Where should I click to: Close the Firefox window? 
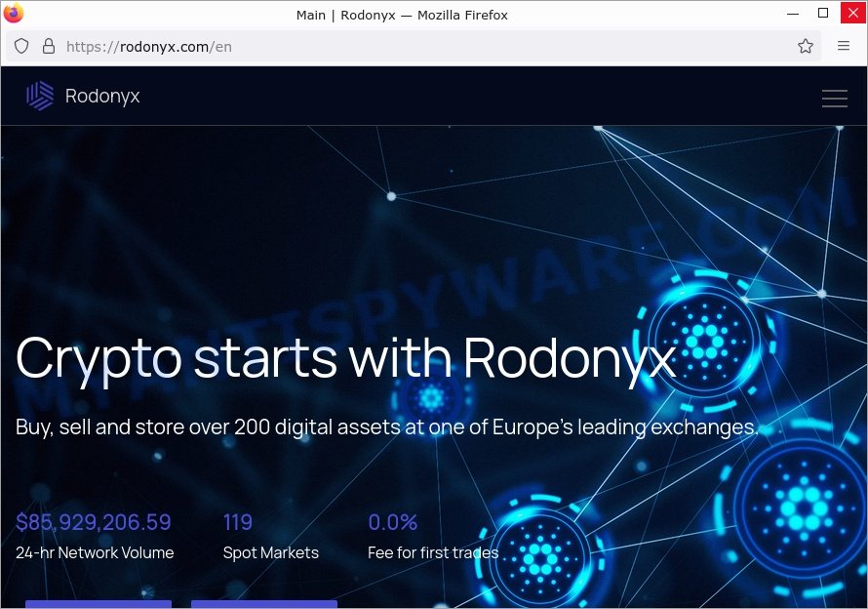point(849,14)
